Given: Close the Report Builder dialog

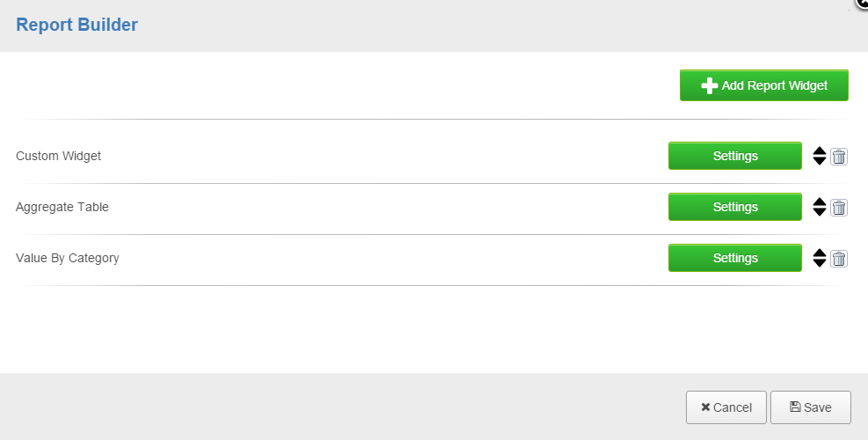Looking at the screenshot, I should (x=863, y=4).
